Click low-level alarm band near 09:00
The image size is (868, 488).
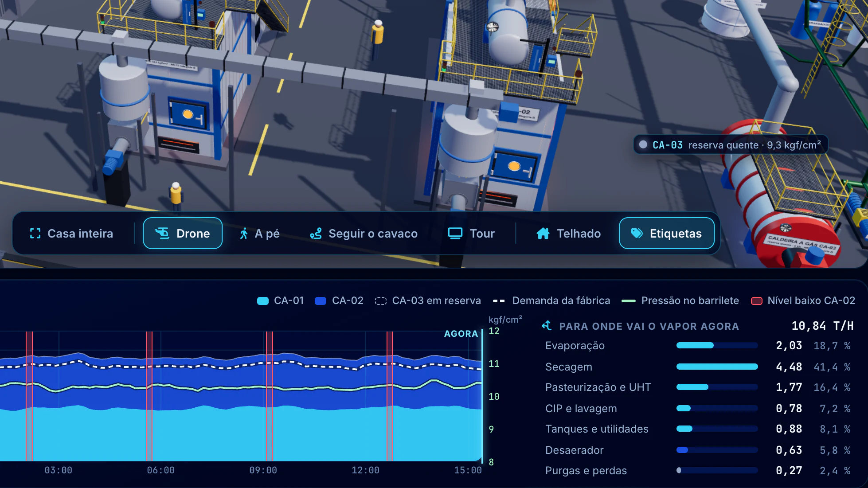269,396
